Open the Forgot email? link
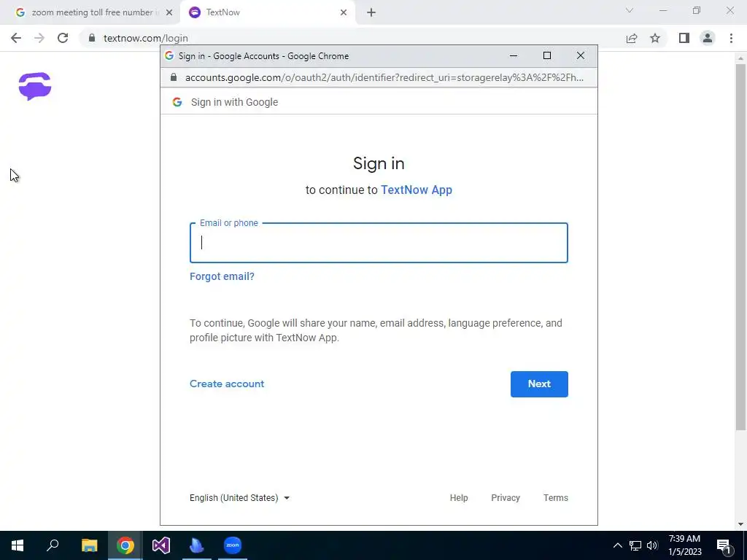Screen dimensions: 747x560 [x=222, y=276]
